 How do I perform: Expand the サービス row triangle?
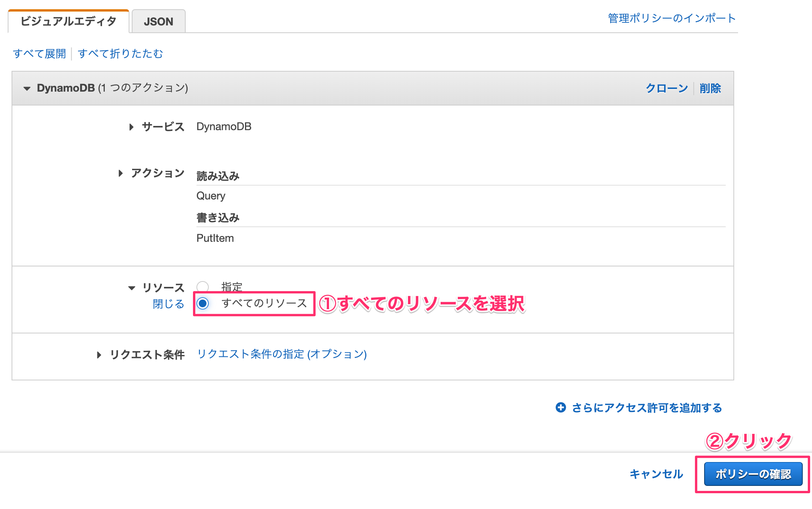131,127
